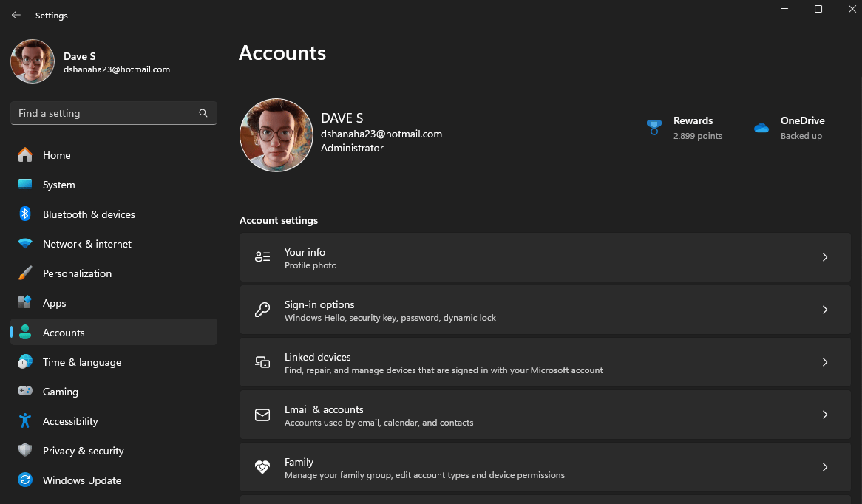Go to Home in the sidebar
The image size is (862, 504).
coord(57,155)
